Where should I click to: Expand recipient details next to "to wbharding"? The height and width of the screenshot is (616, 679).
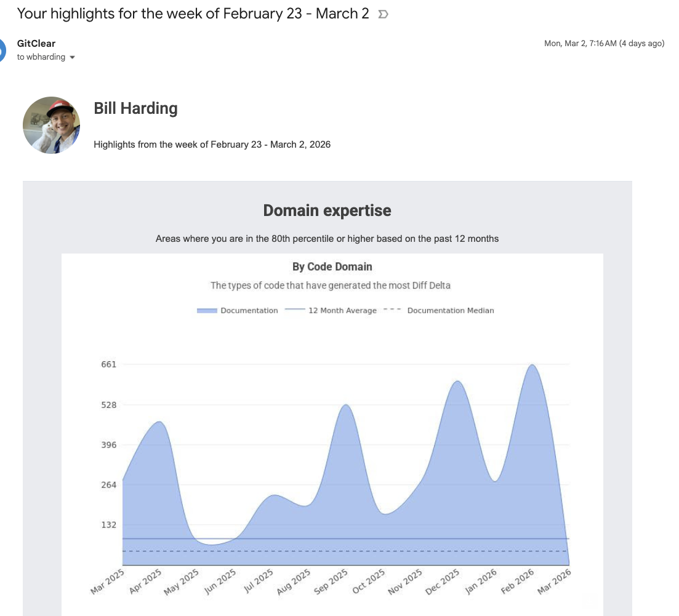tap(73, 57)
